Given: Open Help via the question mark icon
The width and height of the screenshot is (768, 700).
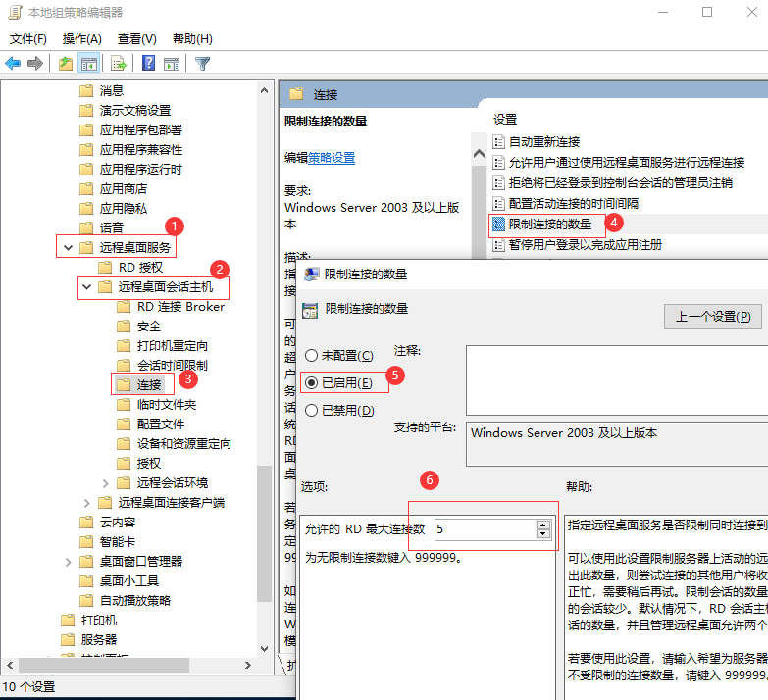Looking at the screenshot, I should click(148, 64).
